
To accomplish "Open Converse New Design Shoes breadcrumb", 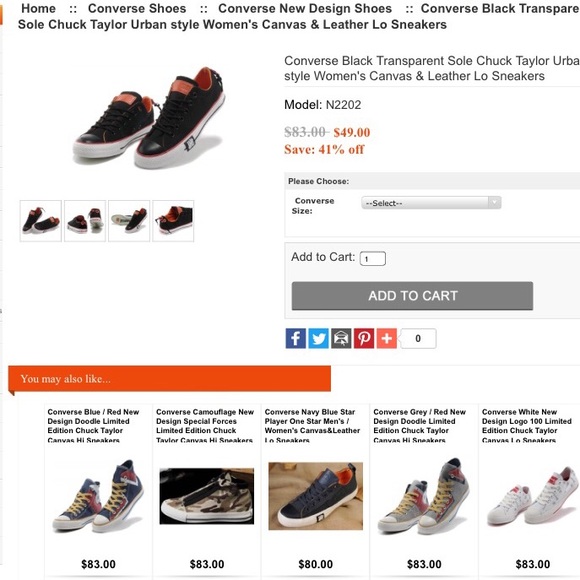I will click(x=305, y=8).
